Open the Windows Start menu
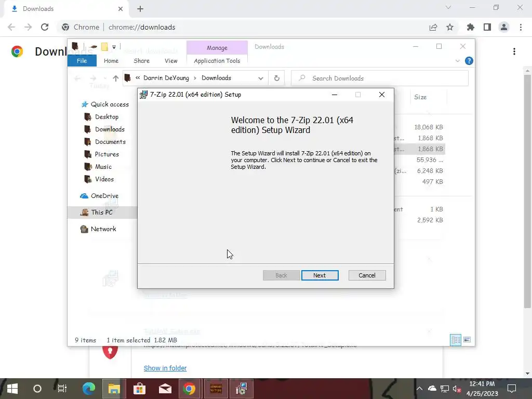This screenshot has width=532, height=399. tap(12, 389)
